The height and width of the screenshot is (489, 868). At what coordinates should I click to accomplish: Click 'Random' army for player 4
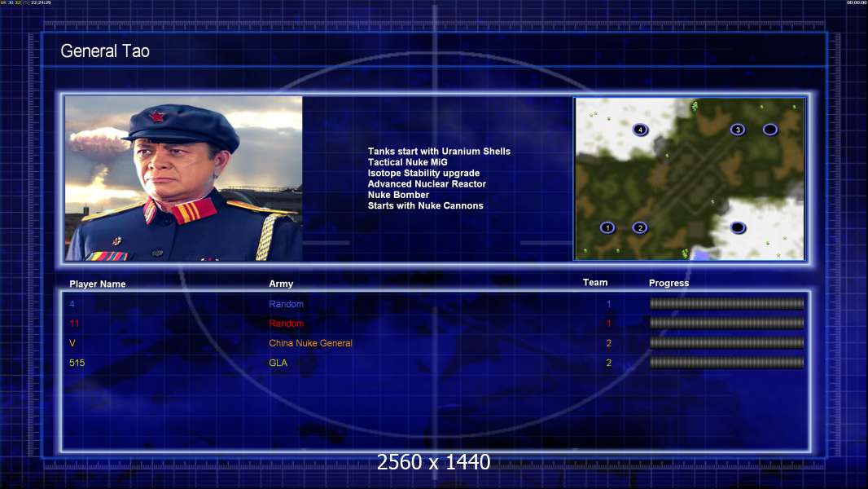coord(286,304)
